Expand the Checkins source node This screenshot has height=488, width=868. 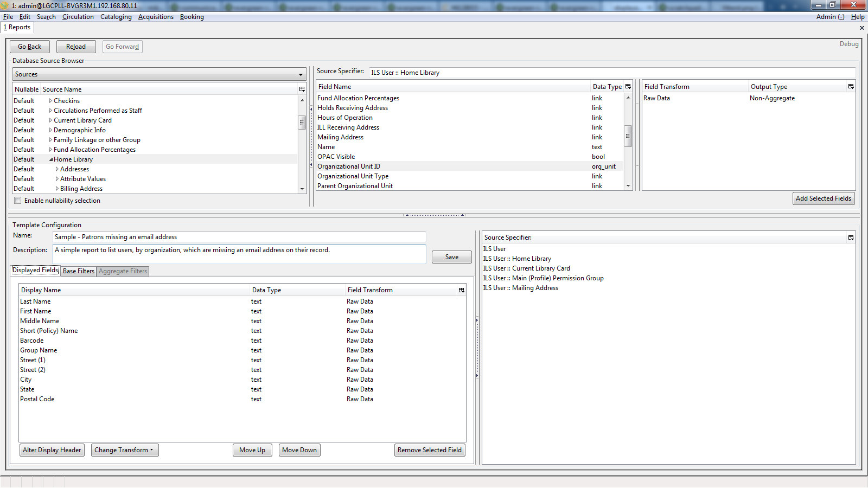(x=51, y=101)
